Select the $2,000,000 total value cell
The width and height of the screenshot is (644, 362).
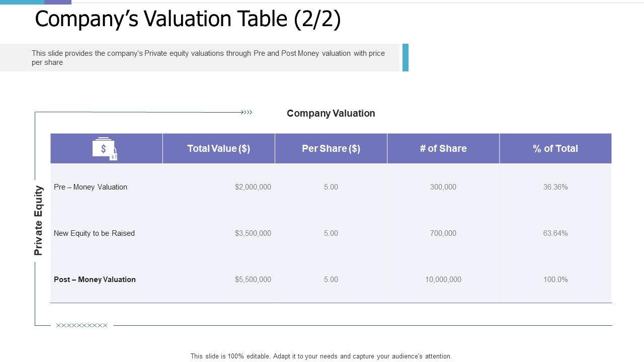click(253, 187)
